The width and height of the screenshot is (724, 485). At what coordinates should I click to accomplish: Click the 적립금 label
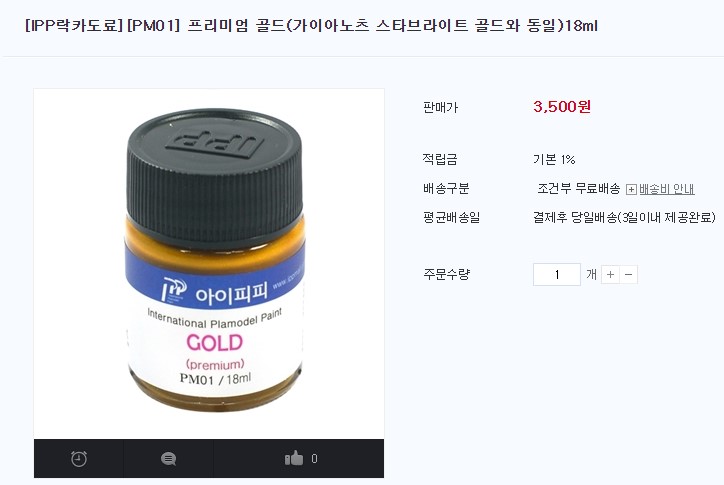tap(440, 159)
